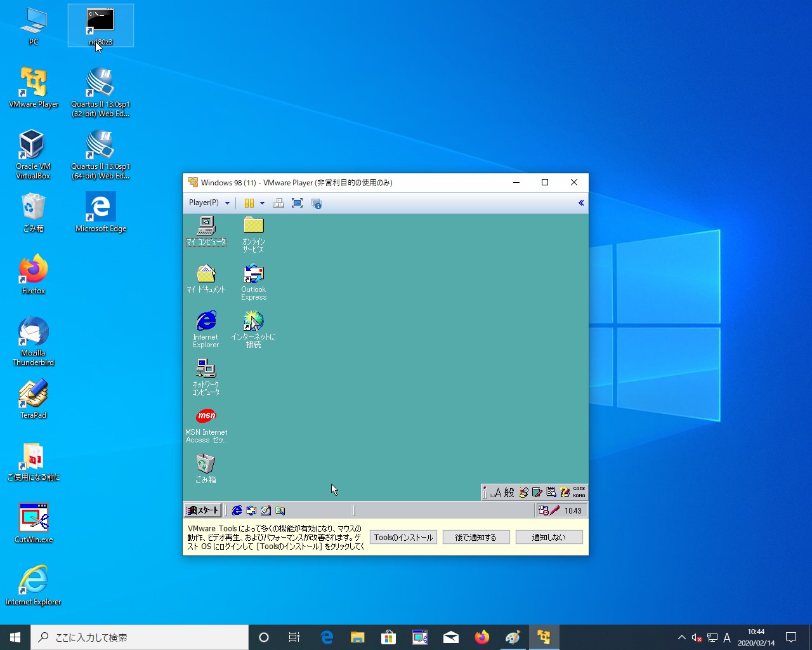The height and width of the screenshot is (650, 812).
Task: Expand the power options dropdown arrow beside pause
Action: [x=262, y=203]
